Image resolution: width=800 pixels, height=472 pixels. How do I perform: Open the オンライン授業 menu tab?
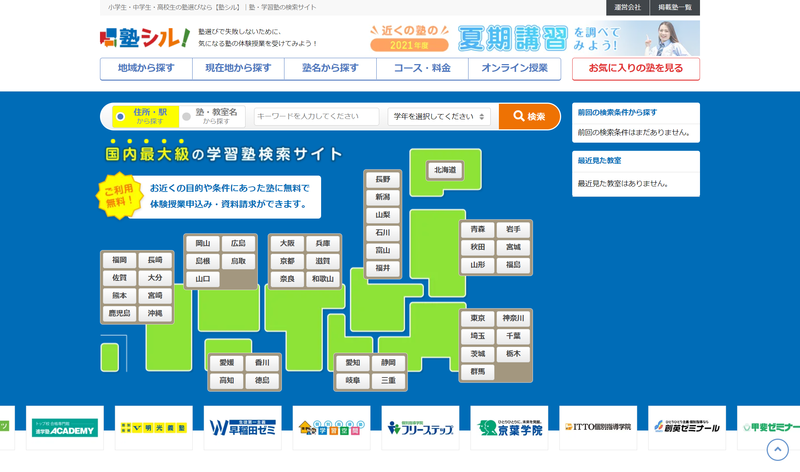pos(515,68)
